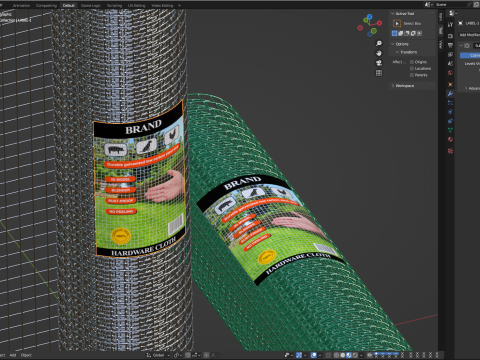Toggle snapping in the viewport header
The height and width of the screenshot is (360, 480).
(x=188, y=355)
